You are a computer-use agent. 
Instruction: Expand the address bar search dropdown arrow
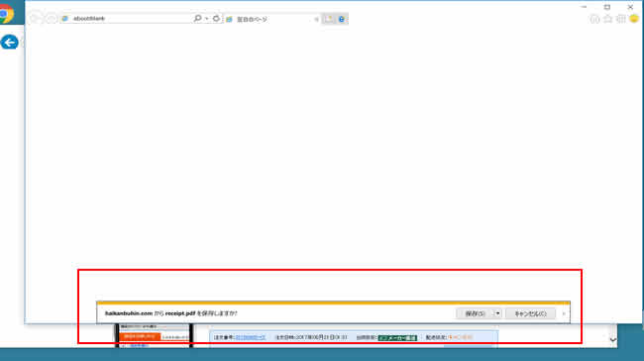[207, 19]
